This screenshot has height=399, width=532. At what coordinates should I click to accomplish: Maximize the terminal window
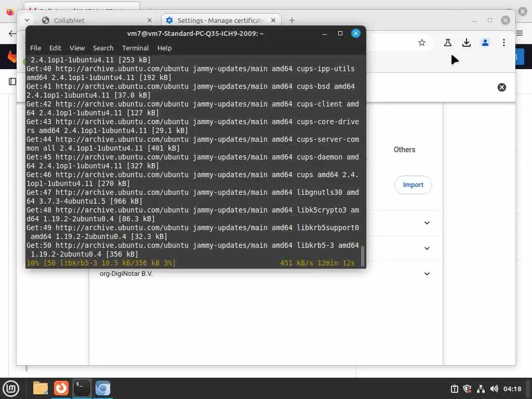(x=340, y=33)
